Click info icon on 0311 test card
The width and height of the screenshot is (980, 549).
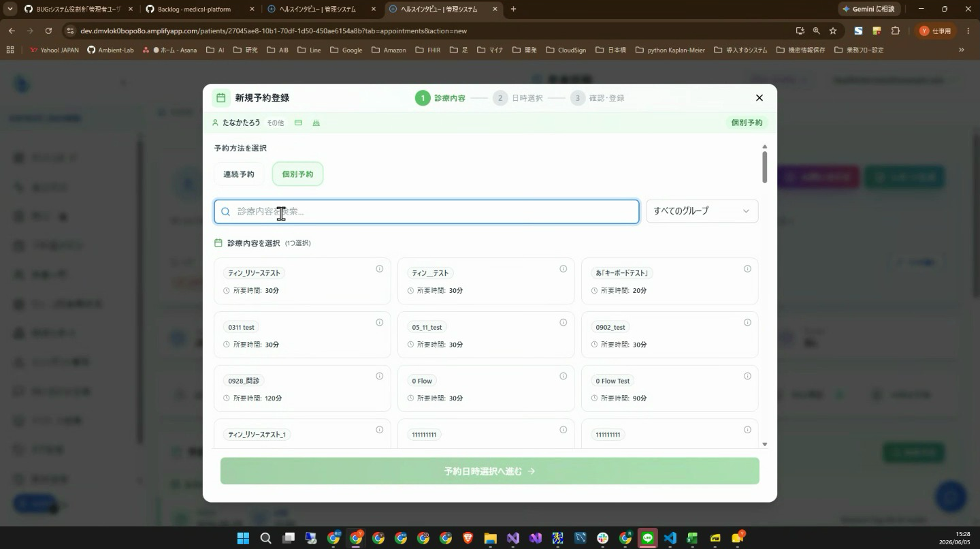380,323
